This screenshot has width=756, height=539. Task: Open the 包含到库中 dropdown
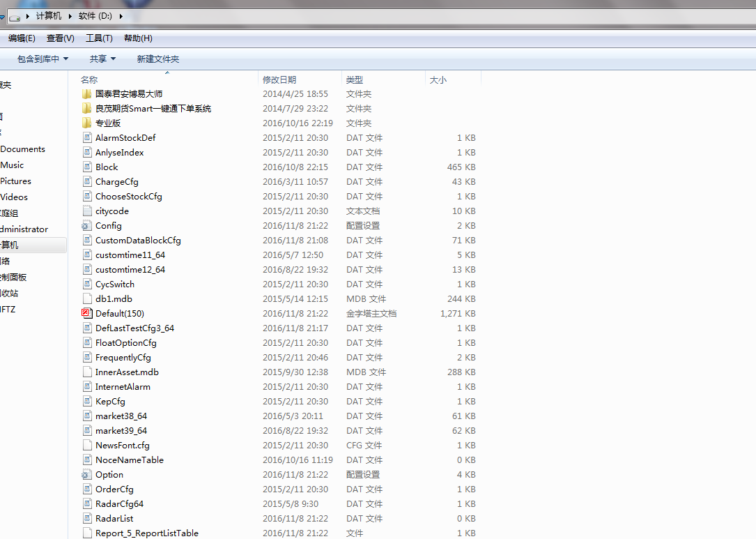43,59
